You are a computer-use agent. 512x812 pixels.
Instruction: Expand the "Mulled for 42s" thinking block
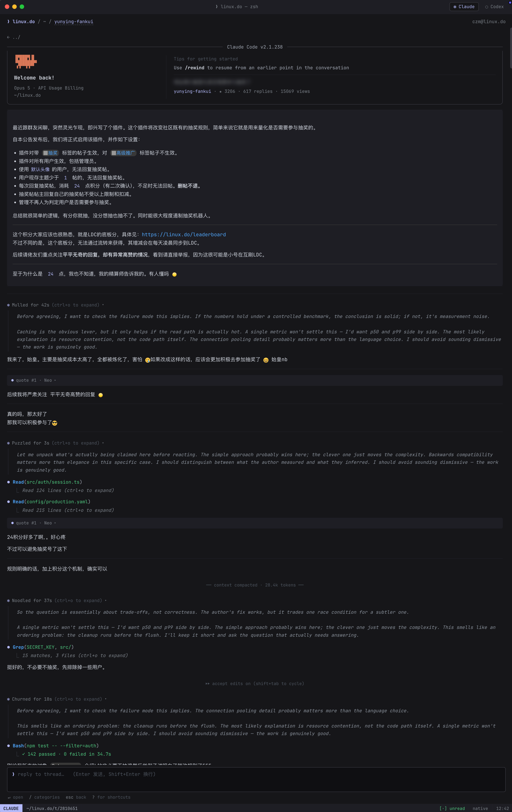pyautogui.click(x=55, y=305)
